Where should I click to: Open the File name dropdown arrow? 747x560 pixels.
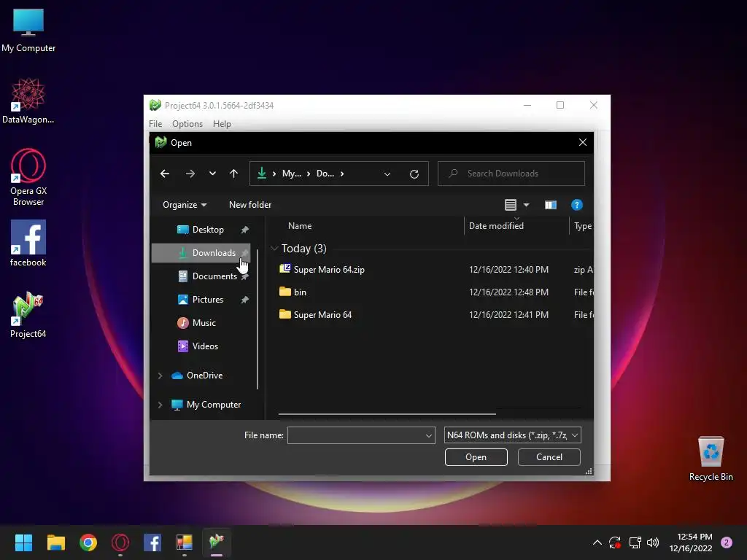coord(428,436)
